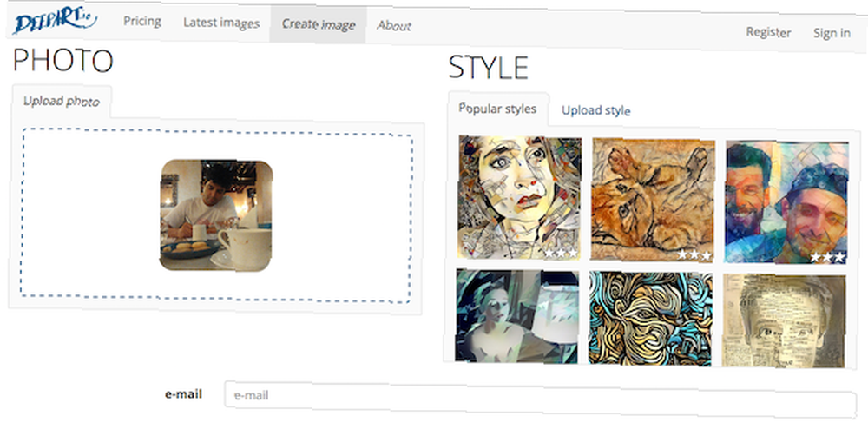
Task: Open the About page
Action: pyautogui.click(x=394, y=26)
